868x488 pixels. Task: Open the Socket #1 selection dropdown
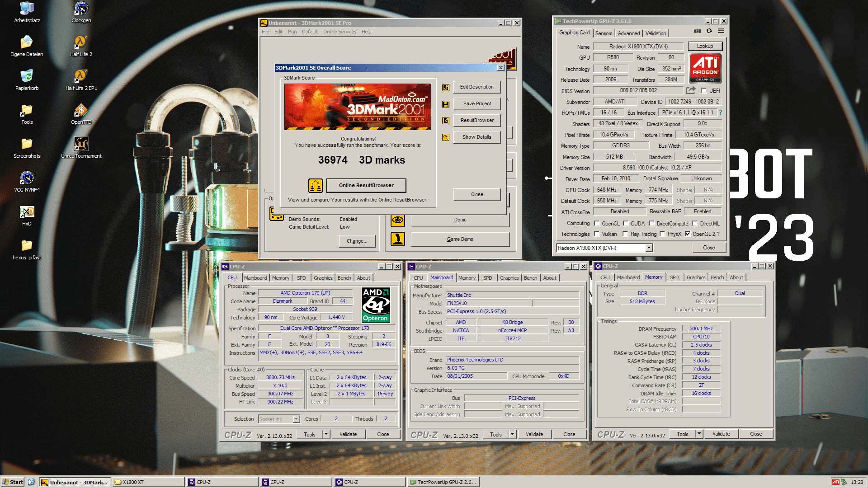[x=296, y=419]
